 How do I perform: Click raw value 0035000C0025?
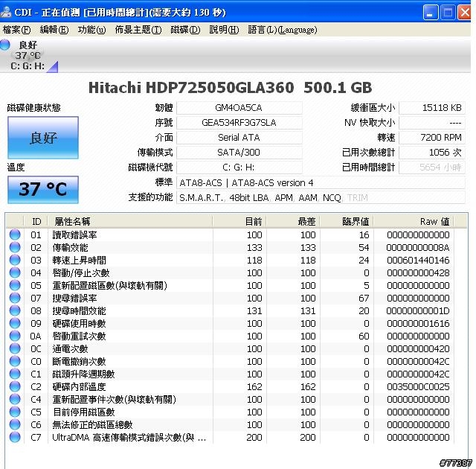(x=418, y=386)
